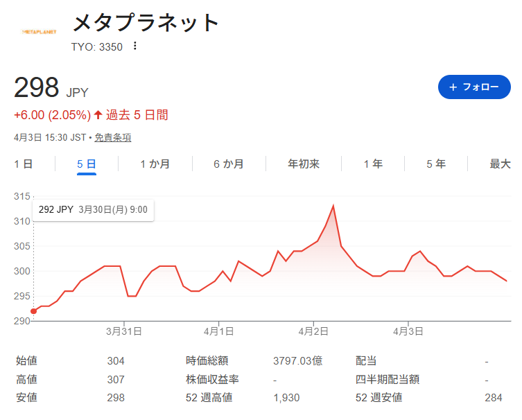Click the 過去 5 日間 period text
The image size is (522, 420).
click(x=137, y=115)
